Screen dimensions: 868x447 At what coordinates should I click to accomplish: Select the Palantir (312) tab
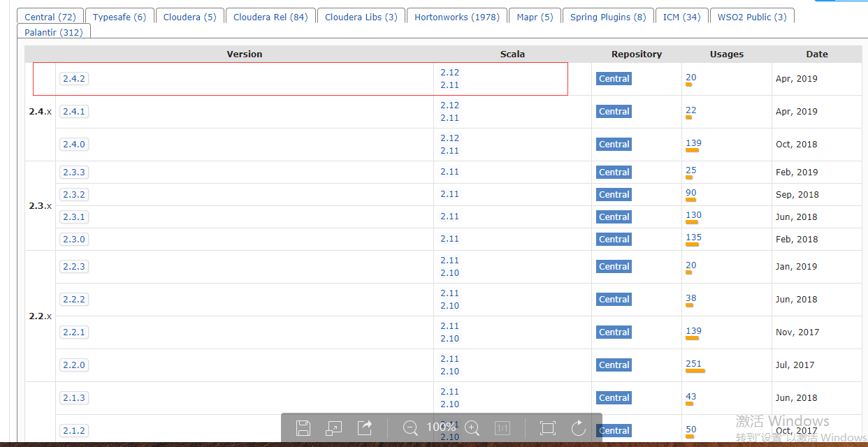pos(54,32)
